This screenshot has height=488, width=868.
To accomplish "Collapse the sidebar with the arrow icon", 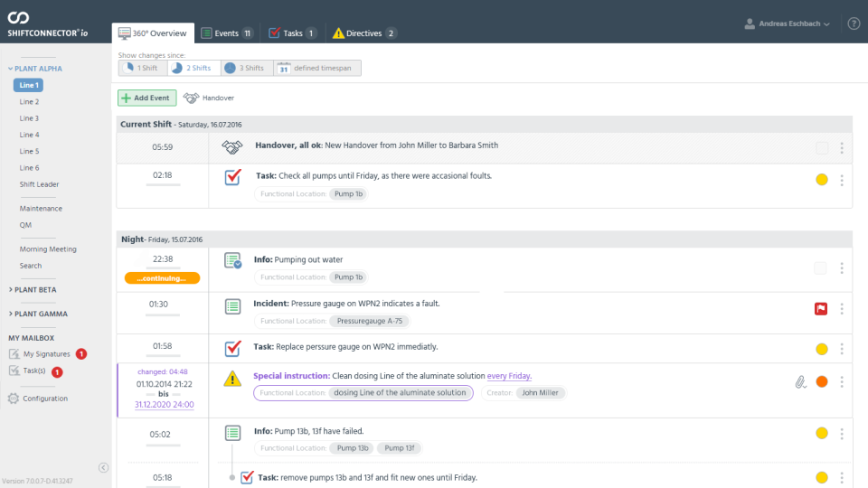I will 103,467.
